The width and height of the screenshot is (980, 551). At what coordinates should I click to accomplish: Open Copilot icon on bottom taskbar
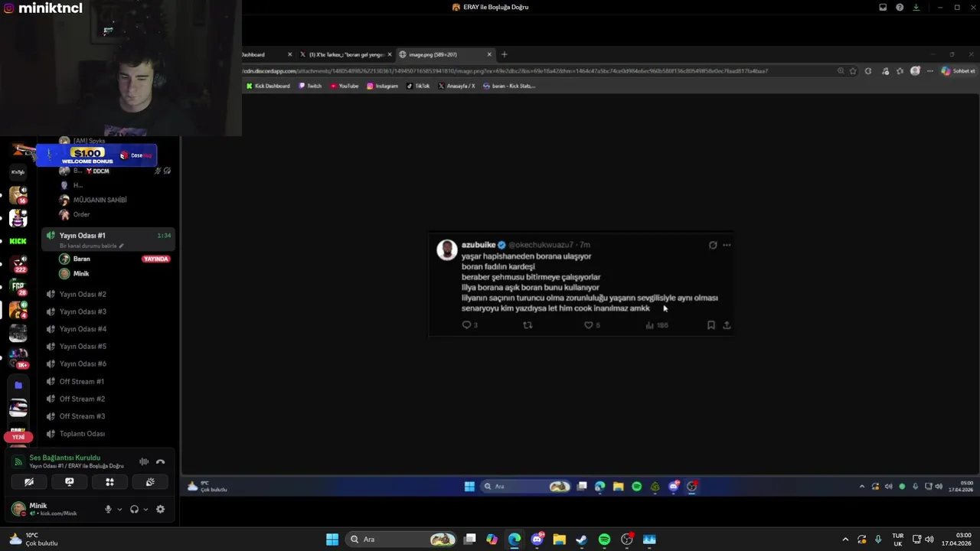pyautogui.click(x=492, y=540)
